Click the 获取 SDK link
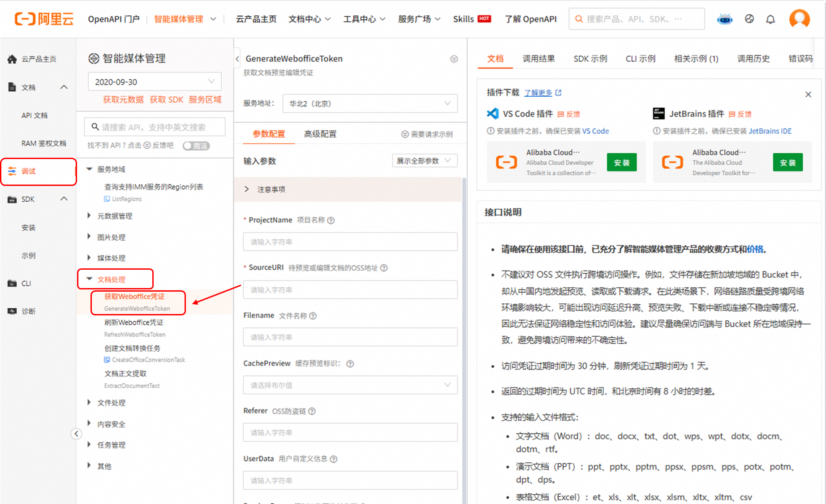This screenshot has width=826, height=504. click(166, 99)
